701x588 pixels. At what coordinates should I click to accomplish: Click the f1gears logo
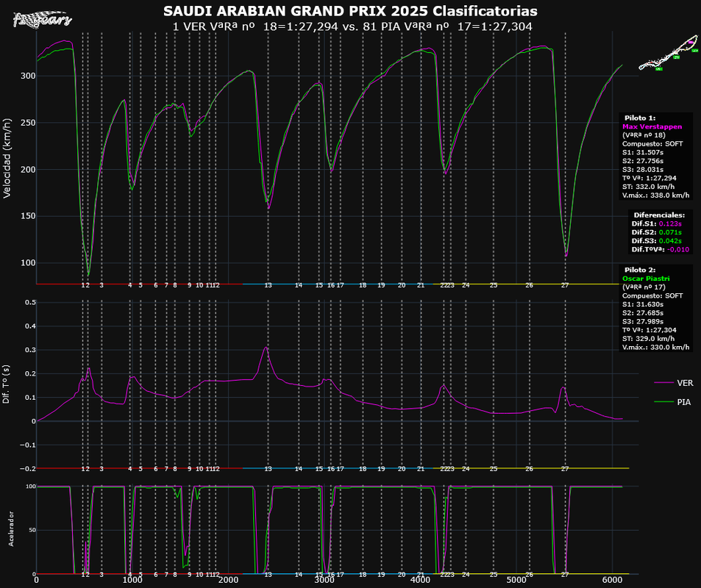[43, 19]
